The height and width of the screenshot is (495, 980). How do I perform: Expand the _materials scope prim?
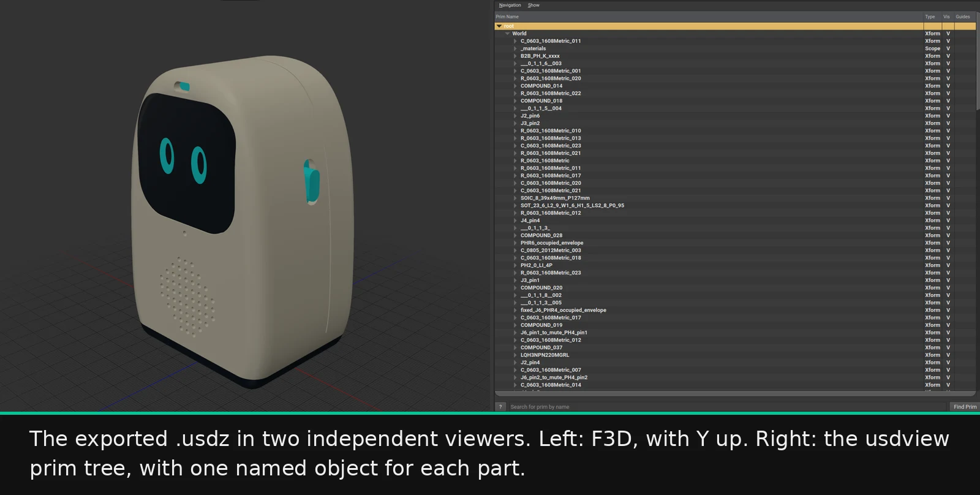[515, 48]
